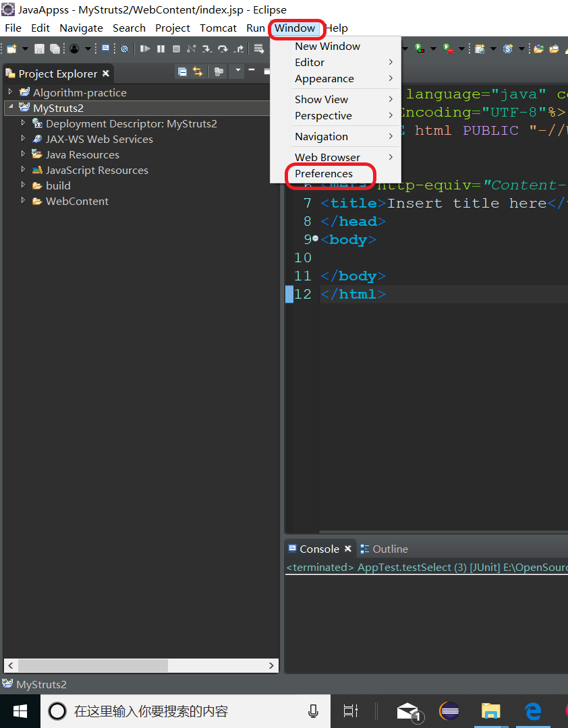The image size is (568, 728).
Task: Click the blue S new servlet icon
Action: (x=508, y=49)
